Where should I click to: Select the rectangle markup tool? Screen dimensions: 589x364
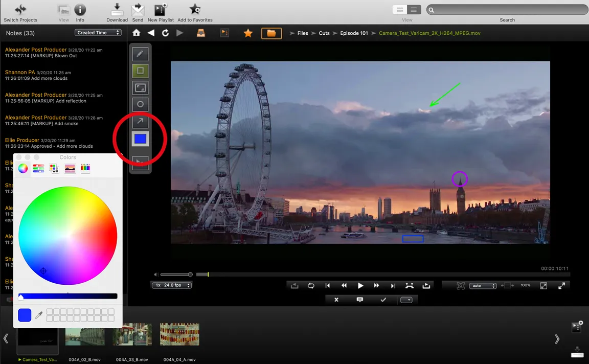click(x=140, y=71)
